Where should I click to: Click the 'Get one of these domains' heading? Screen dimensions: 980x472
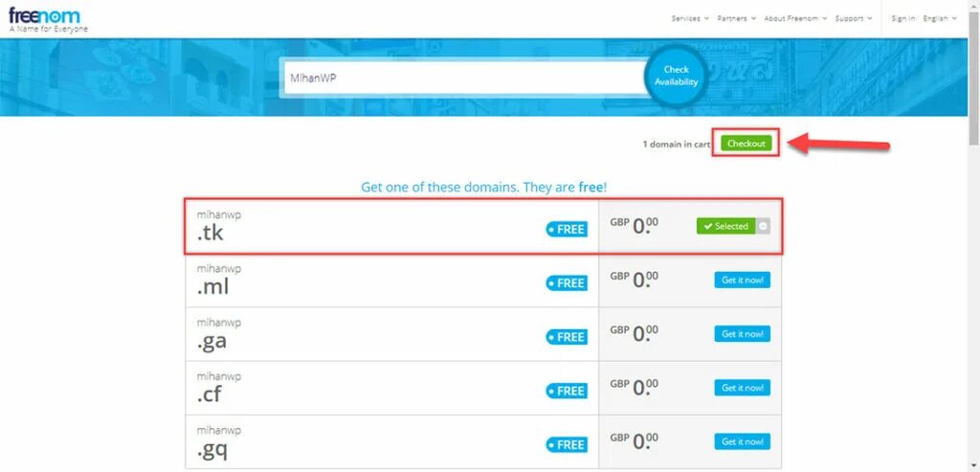pyautogui.click(x=483, y=187)
